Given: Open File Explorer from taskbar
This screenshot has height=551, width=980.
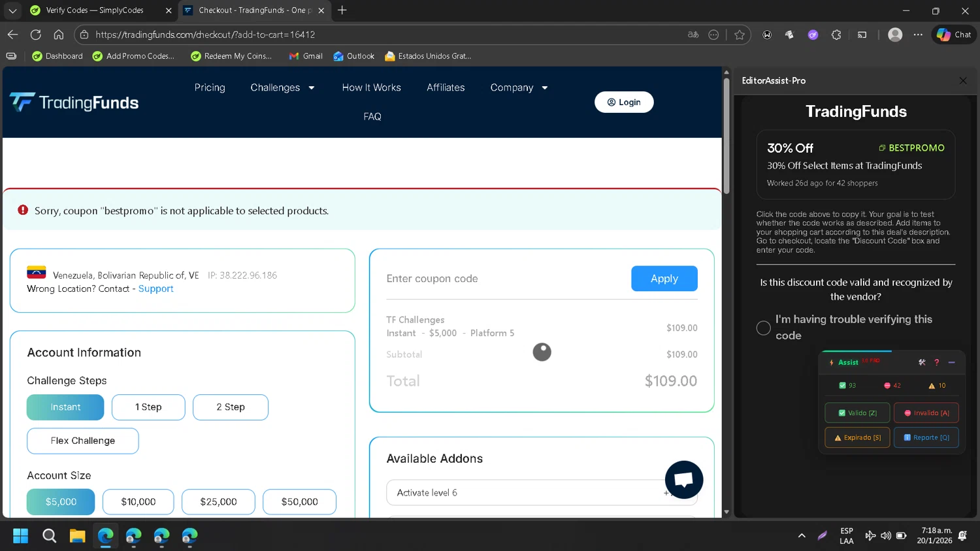Looking at the screenshot, I should click(x=77, y=536).
